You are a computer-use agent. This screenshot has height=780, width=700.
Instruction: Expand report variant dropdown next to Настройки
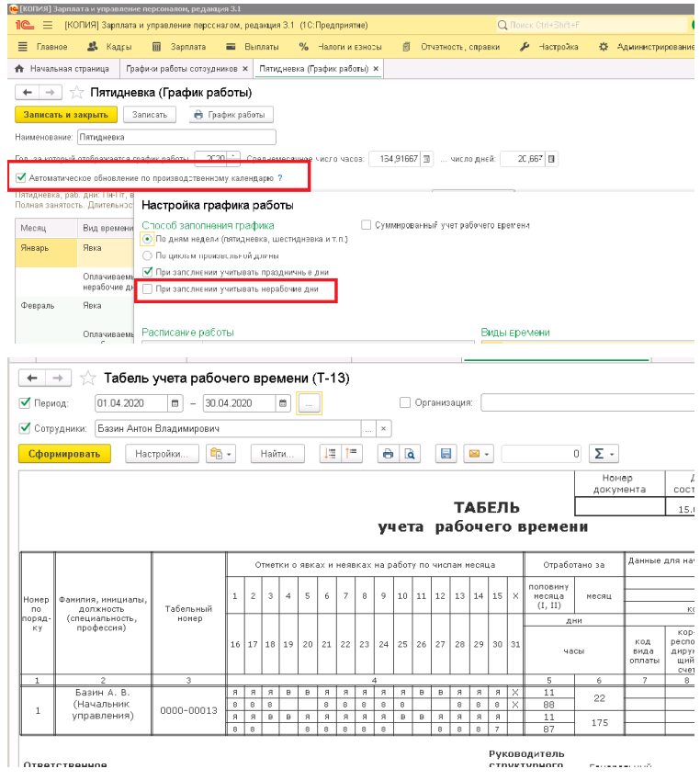click(x=220, y=454)
